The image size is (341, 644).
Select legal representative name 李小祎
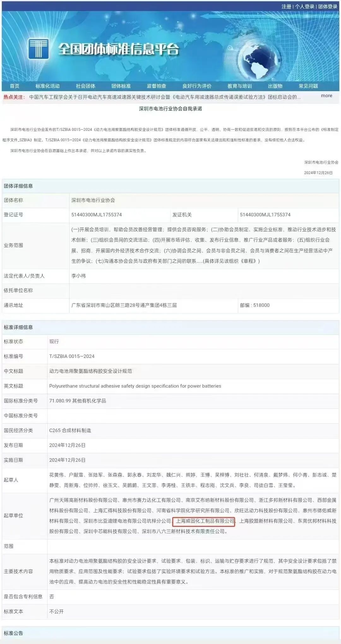pos(79,276)
